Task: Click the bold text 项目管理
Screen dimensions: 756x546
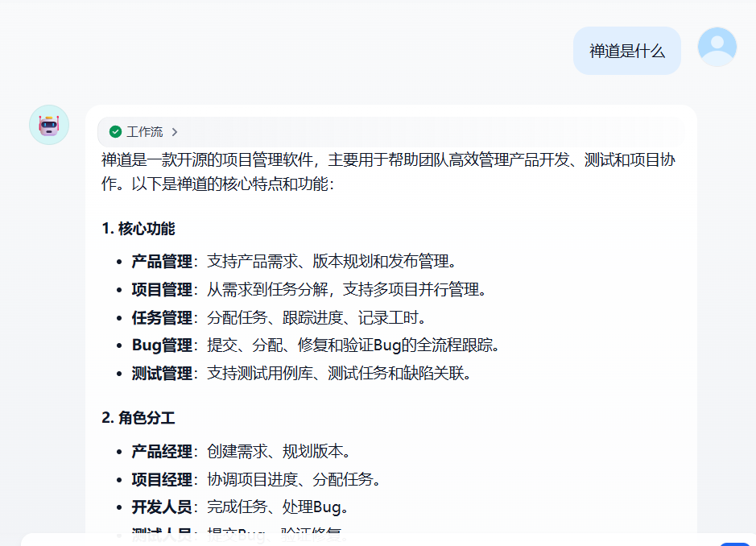Action: [162, 289]
